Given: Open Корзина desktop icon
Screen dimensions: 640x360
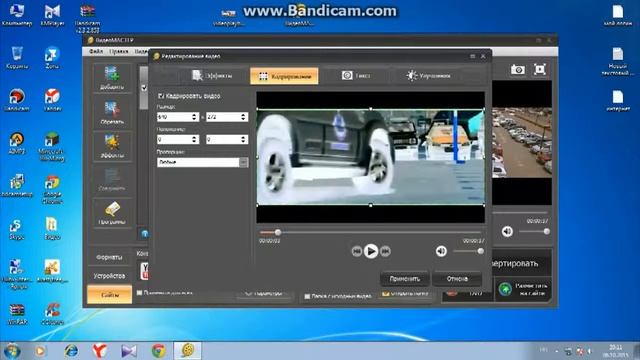Looking at the screenshot, I should tap(17, 58).
